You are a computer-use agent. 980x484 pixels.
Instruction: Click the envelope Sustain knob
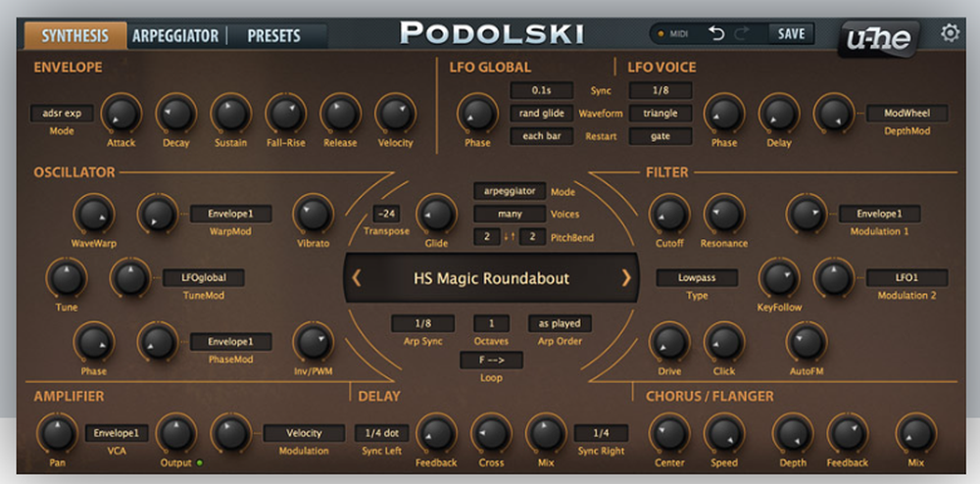click(x=230, y=113)
